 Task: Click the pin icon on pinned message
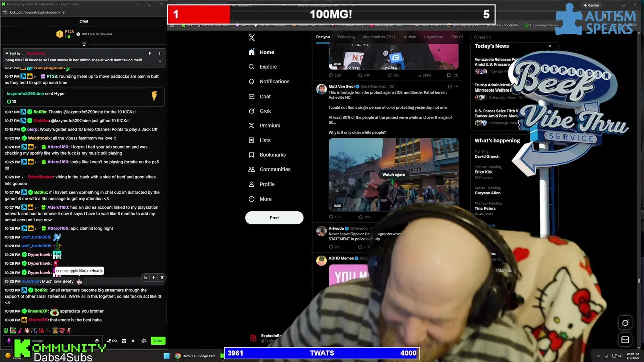point(149,53)
